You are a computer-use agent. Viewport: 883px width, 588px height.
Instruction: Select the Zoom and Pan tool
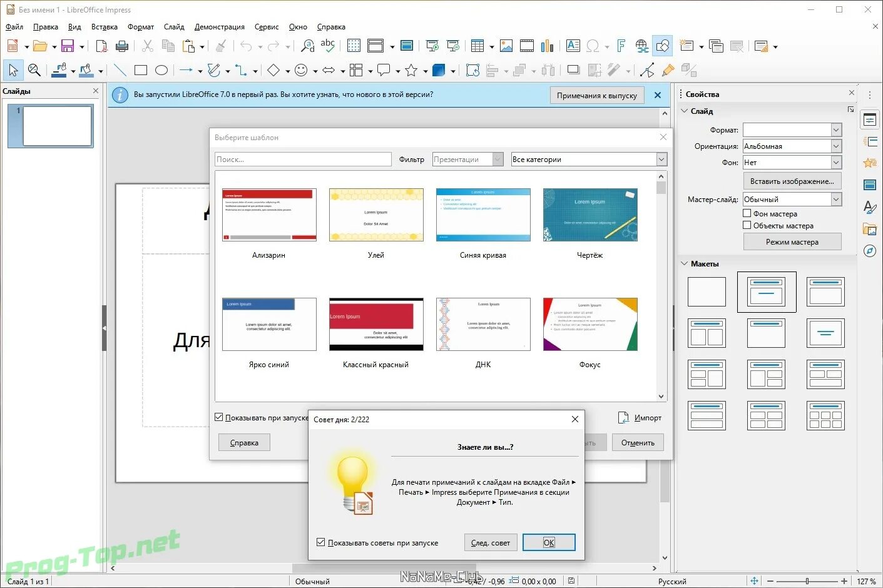point(34,70)
